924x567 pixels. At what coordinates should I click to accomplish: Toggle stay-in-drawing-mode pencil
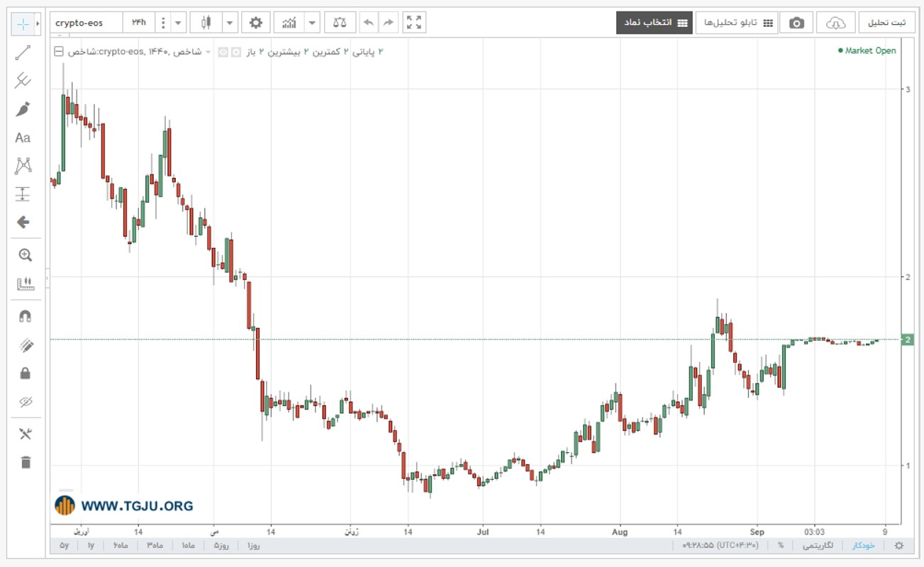26,345
